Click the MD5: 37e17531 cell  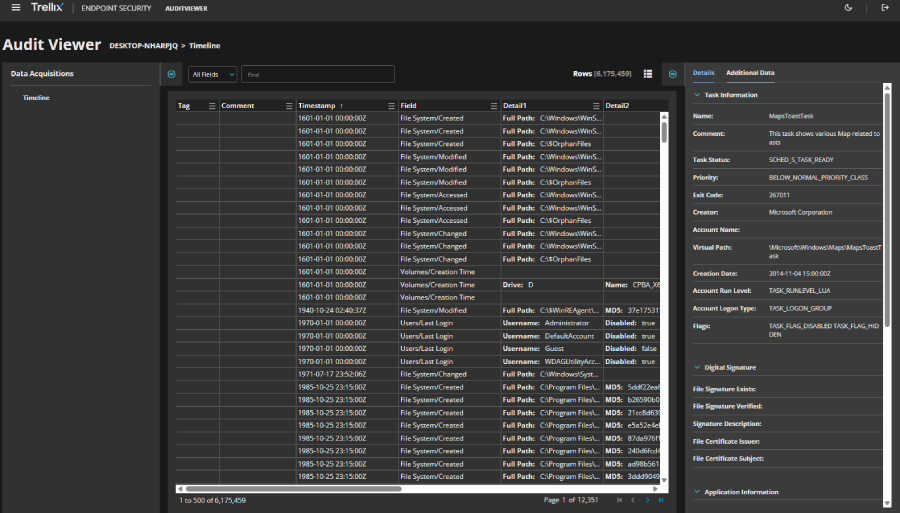tap(632, 310)
